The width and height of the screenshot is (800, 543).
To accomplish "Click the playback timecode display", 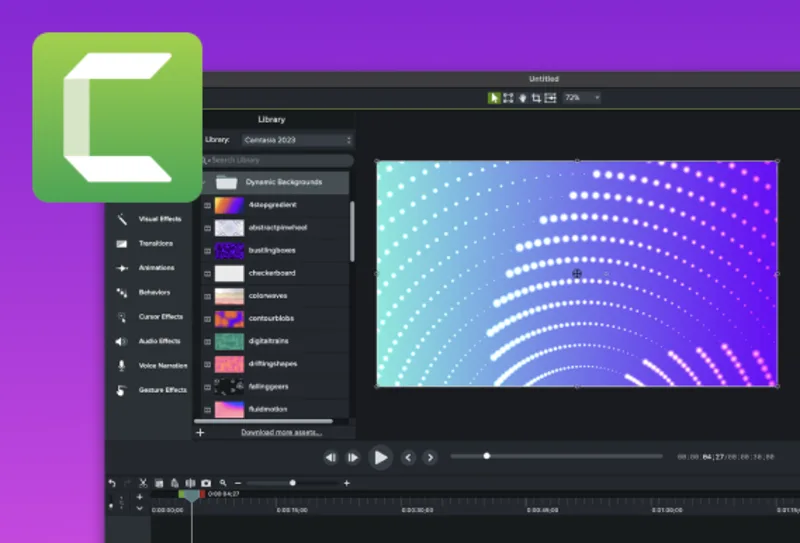I will (726, 457).
